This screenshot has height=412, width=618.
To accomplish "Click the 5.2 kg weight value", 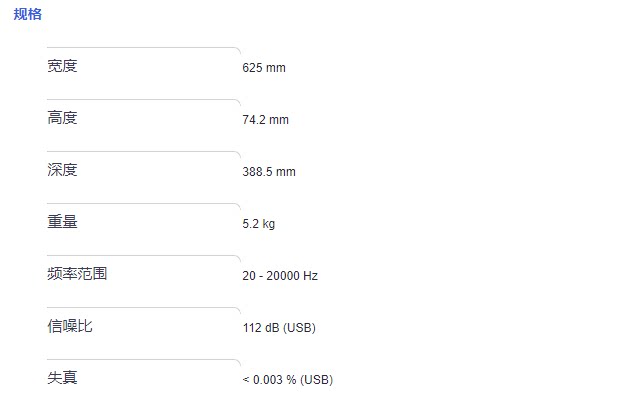I will tap(258, 224).
